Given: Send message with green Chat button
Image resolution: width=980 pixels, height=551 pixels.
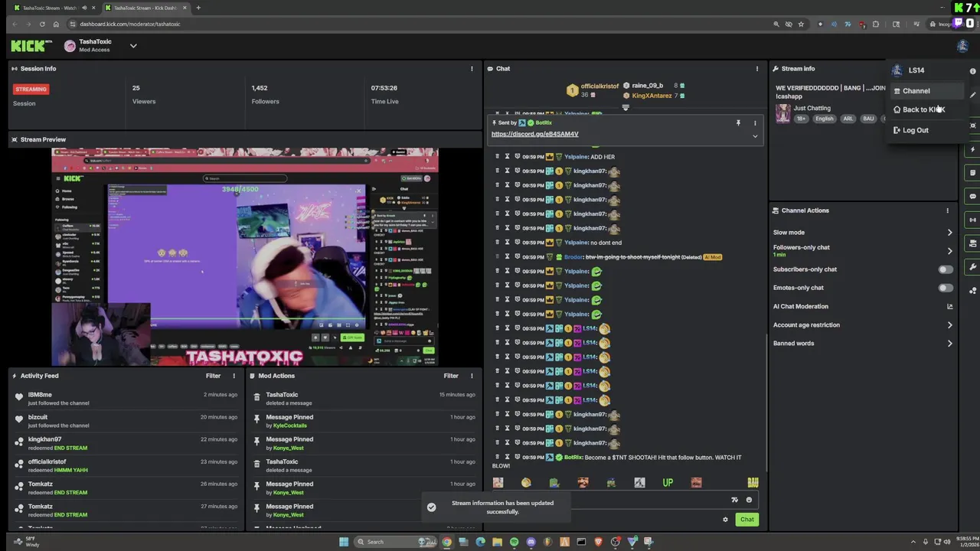Looking at the screenshot, I should 746,520.
